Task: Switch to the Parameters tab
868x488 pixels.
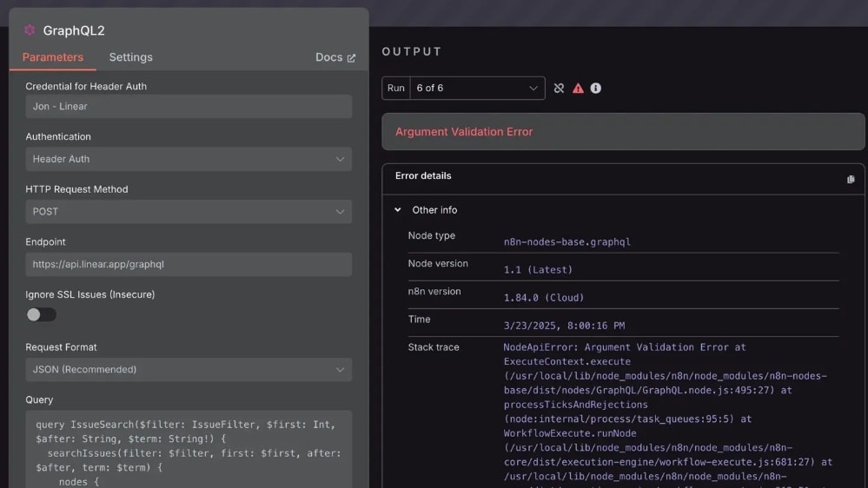Action: coord(53,57)
